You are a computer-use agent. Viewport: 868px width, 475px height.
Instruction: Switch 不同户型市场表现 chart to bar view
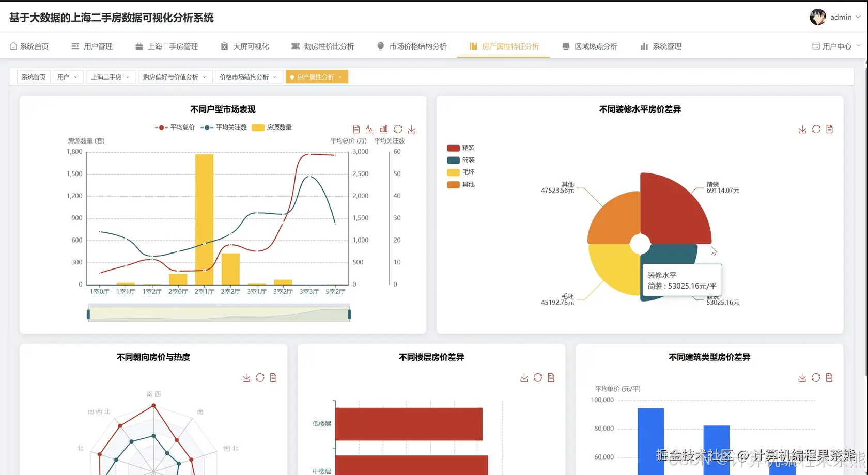pyautogui.click(x=384, y=129)
